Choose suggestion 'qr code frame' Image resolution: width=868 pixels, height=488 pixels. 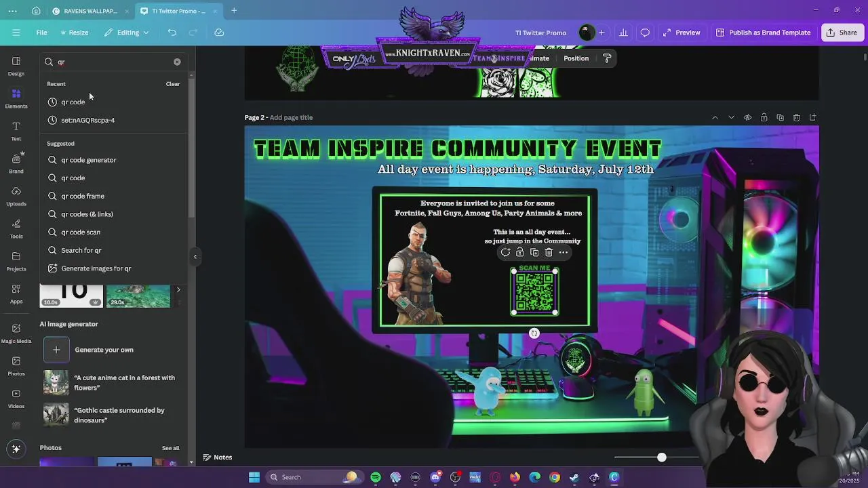[x=113, y=196]
